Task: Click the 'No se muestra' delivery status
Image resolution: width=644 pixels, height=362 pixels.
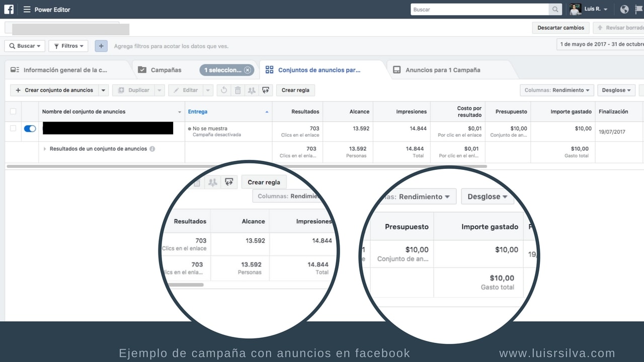Action: (x=210, y=129)
